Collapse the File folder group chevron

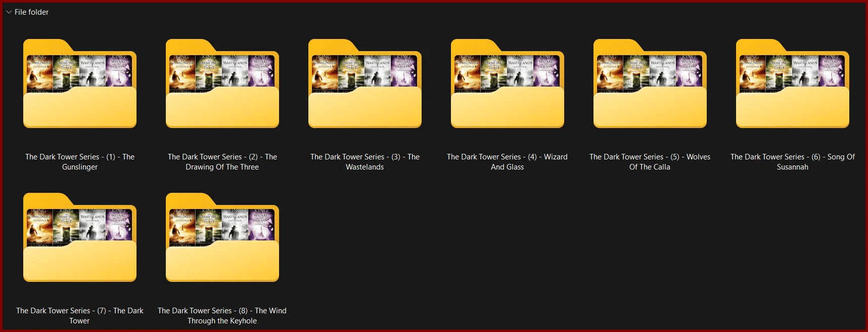pos(9,12)
